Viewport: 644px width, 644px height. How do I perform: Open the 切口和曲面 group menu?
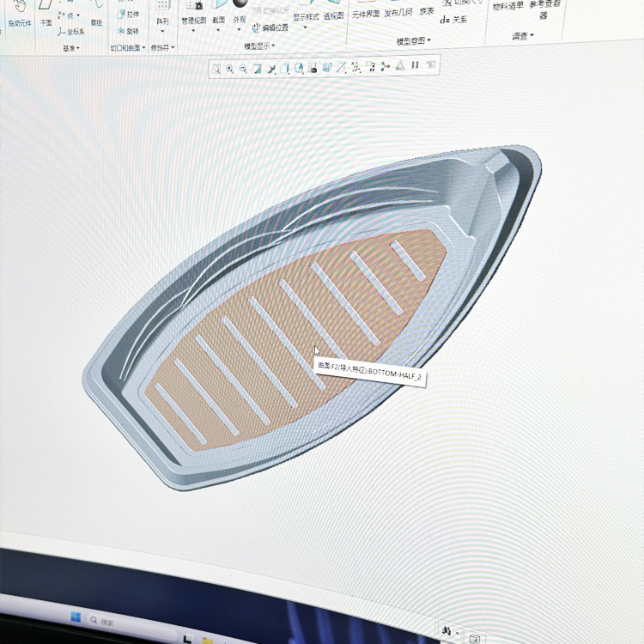[128, 49]
